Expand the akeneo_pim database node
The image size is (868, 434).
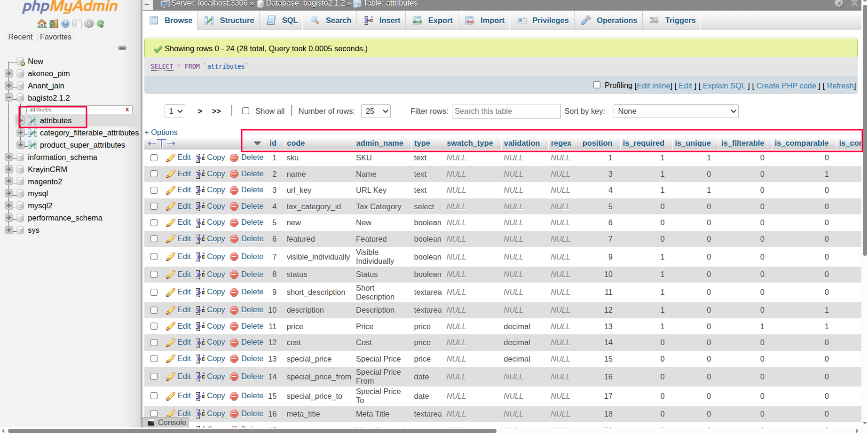tap(8, 73)
